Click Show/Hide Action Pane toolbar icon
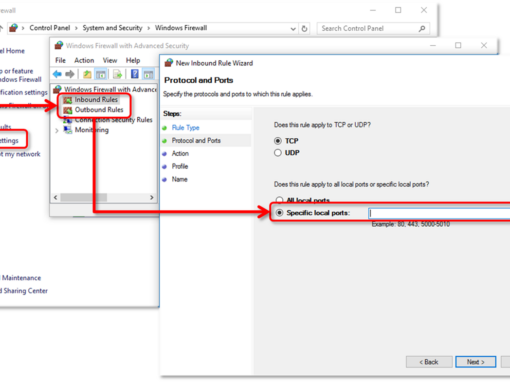The image size is (510, 382). (148, 74)
